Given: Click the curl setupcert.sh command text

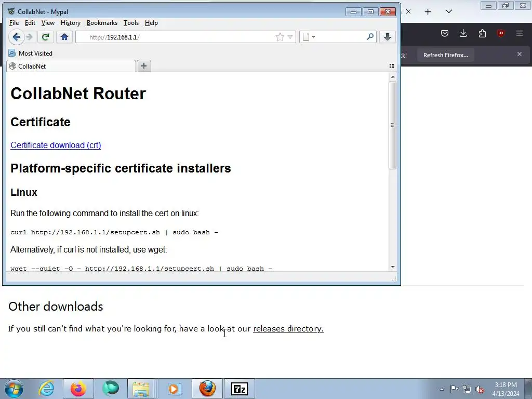Looking at the screenshot, I should pos(114,232).
